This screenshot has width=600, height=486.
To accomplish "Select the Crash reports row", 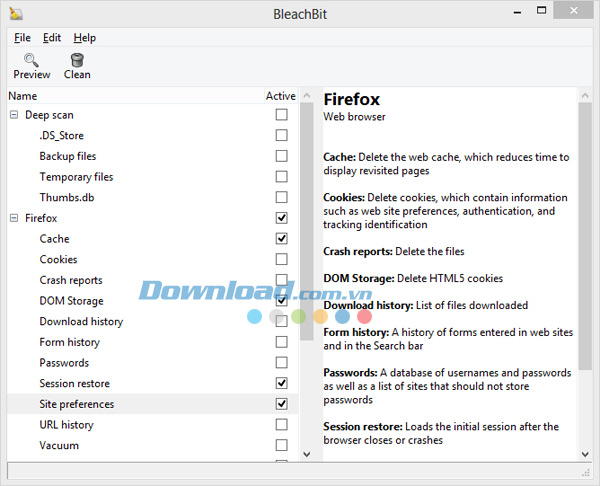I will coord(153,280).
